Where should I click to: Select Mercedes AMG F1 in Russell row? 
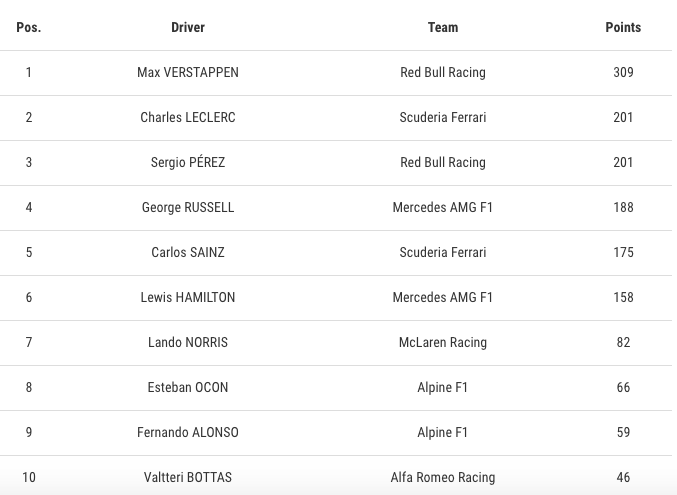(x=443, y=207)
